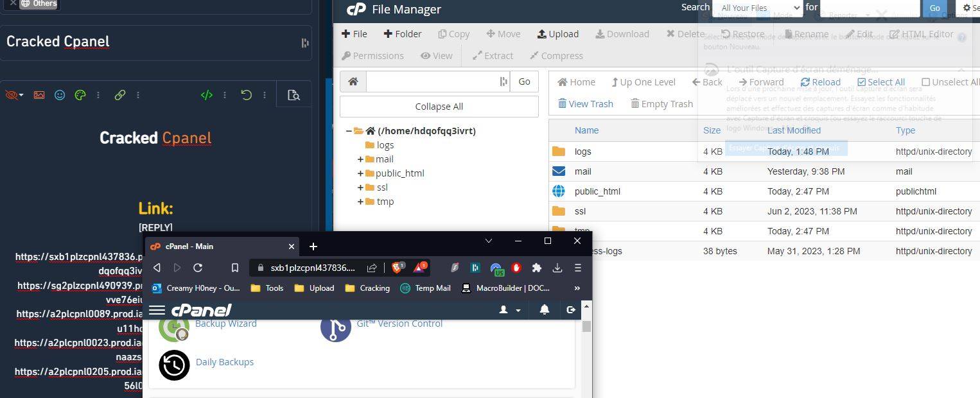Open the emoji picker in the post editor
Screen dimensions: 980x398
[x=60, y=95]
